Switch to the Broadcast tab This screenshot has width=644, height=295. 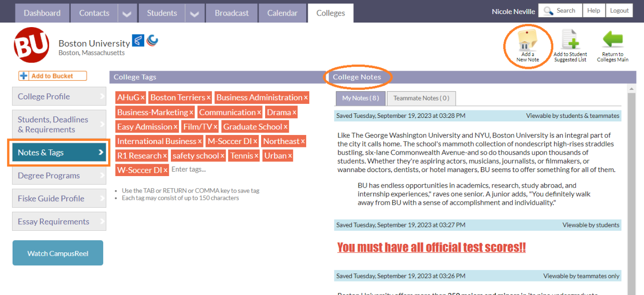click(232, 13)
